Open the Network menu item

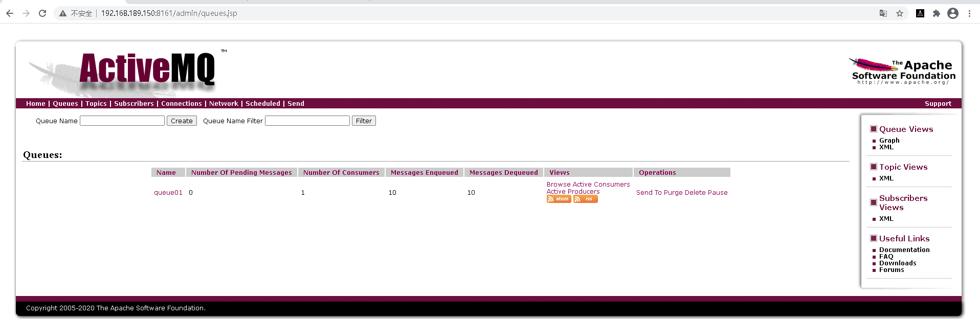click(224, 103)
